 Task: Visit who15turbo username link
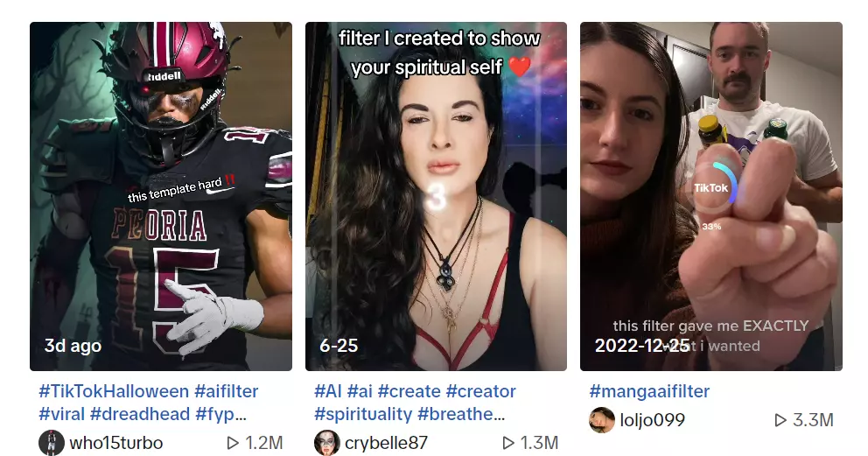(116, 443)
